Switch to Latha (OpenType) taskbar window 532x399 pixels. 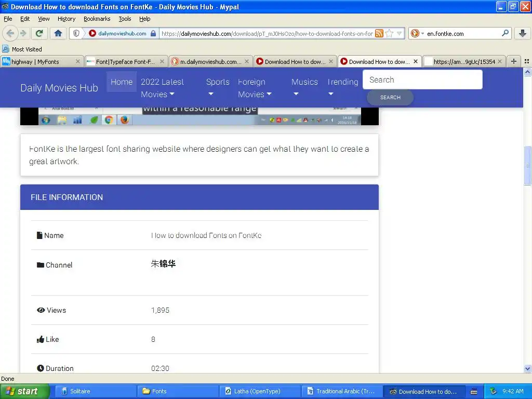point(260,391)
